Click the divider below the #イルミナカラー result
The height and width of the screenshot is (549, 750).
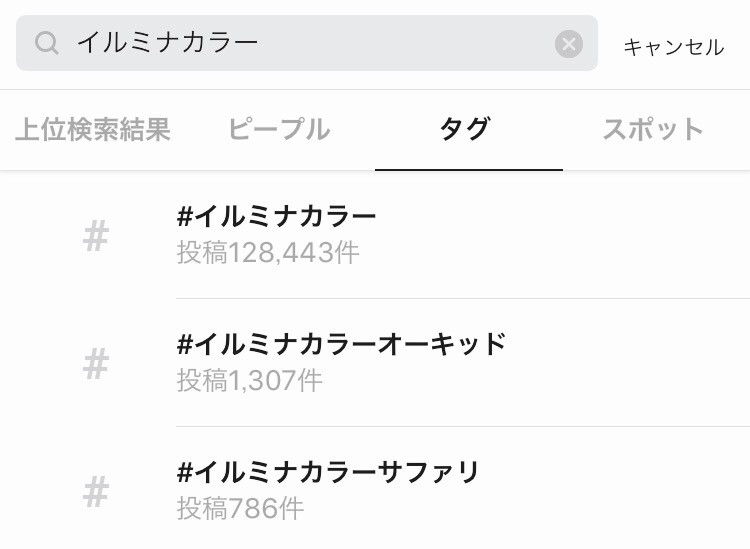pyautogui.click(x=462, y=298)
